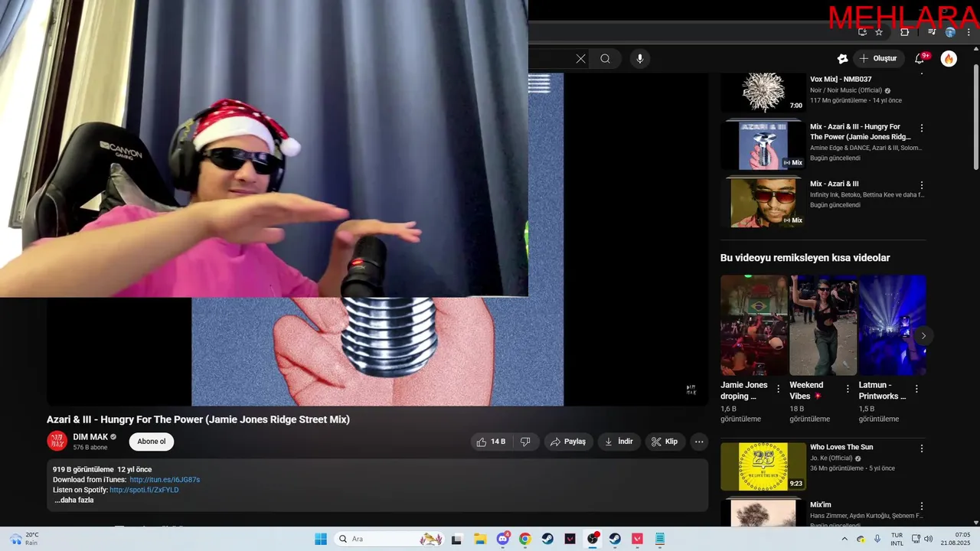The image size is (980, 551).
Task: Bookmark this page with the star icon
Action: 879,32
